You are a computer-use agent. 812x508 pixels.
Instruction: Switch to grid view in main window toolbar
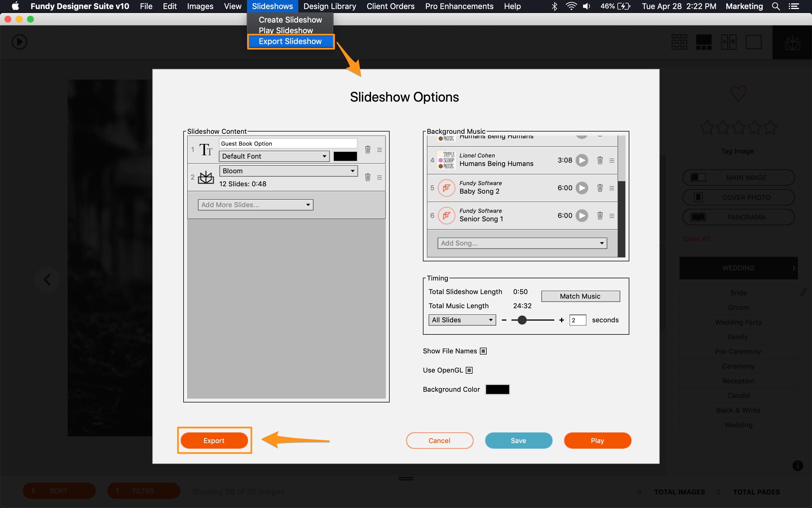point(679,42)
